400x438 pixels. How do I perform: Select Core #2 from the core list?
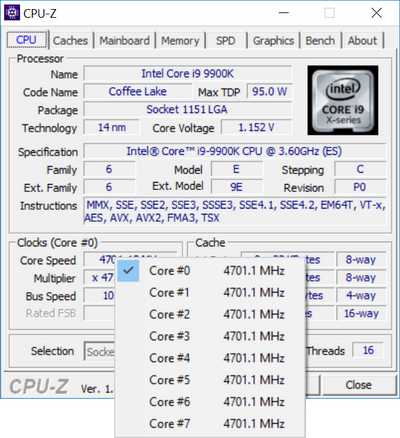click(210, 314)
